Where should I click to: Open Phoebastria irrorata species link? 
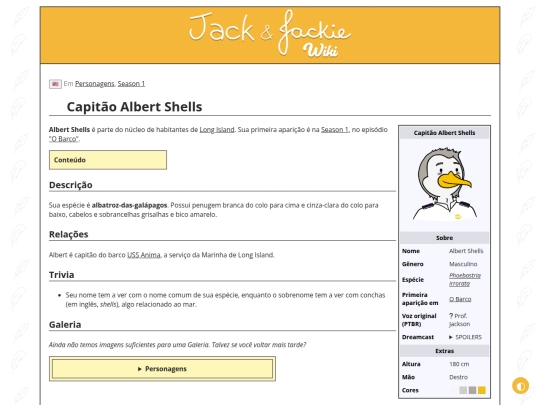point(465,279)
